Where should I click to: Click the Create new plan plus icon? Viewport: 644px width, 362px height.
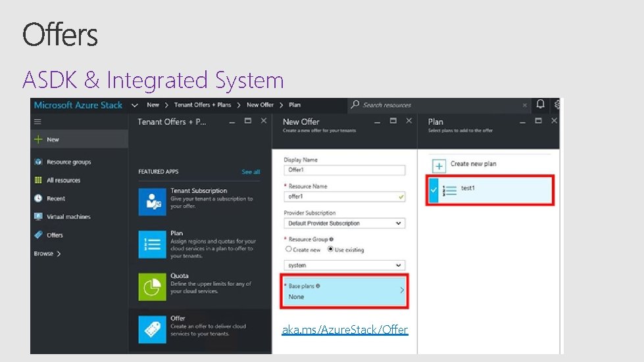439,166
